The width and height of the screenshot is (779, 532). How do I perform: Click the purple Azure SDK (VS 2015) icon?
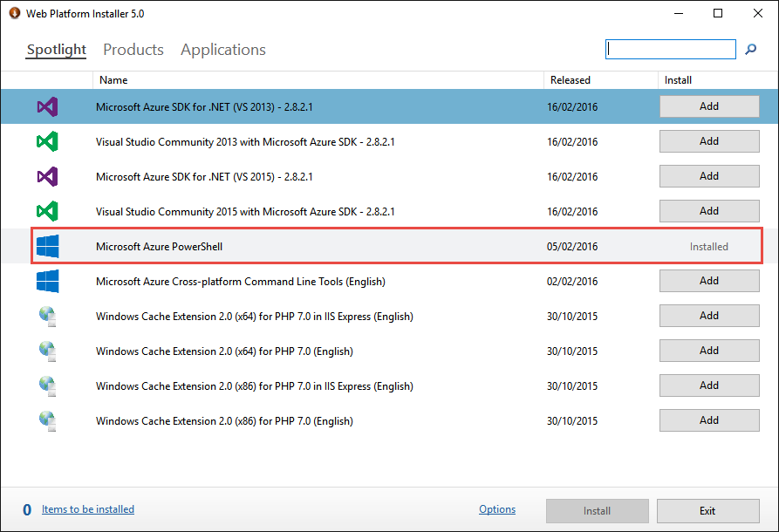click(48, 175)
